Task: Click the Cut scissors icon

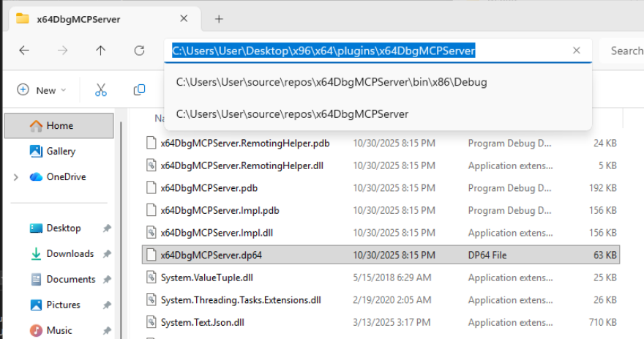Action: pyautogui.click(x=101, y=90)
